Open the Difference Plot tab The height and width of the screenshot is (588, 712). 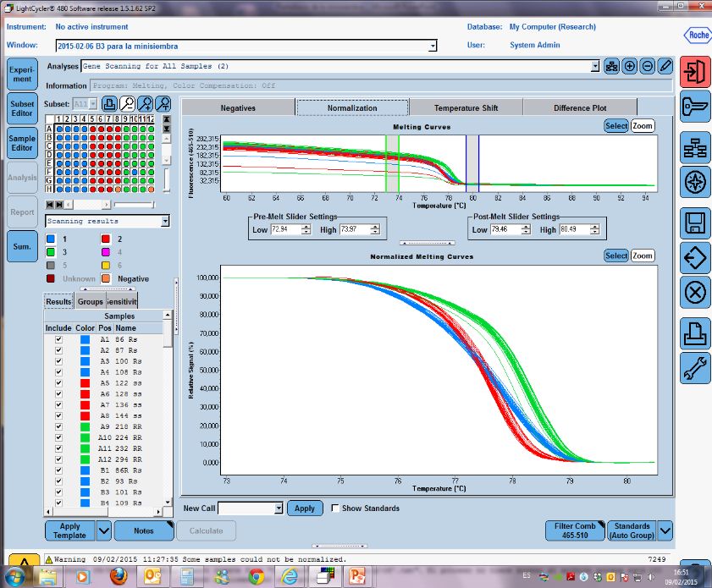(x=580, y=108)
